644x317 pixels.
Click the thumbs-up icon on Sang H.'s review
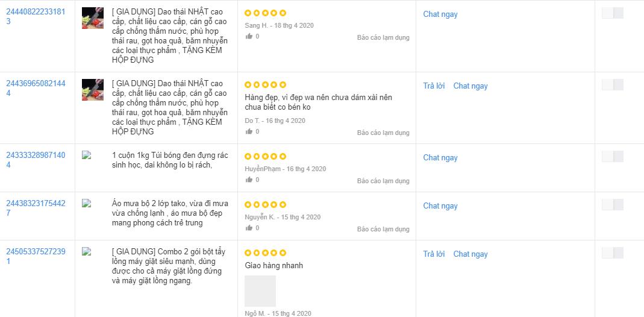tap(249, 36)
